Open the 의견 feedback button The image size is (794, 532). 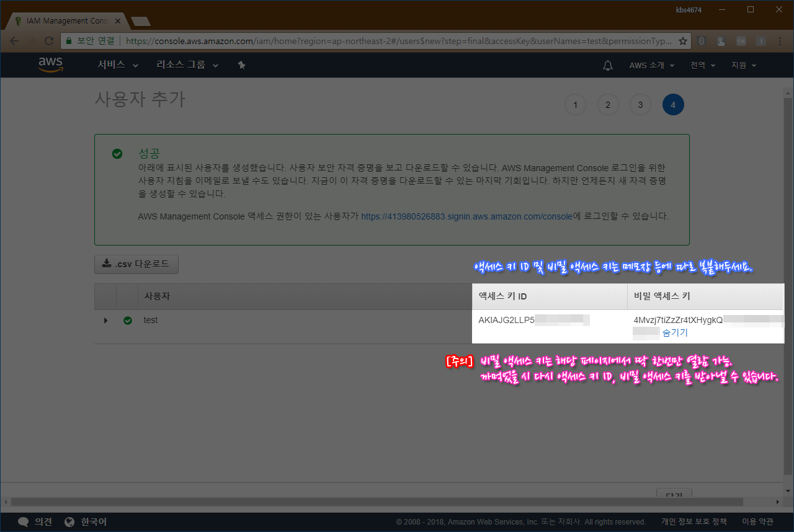tap(43, 522)
